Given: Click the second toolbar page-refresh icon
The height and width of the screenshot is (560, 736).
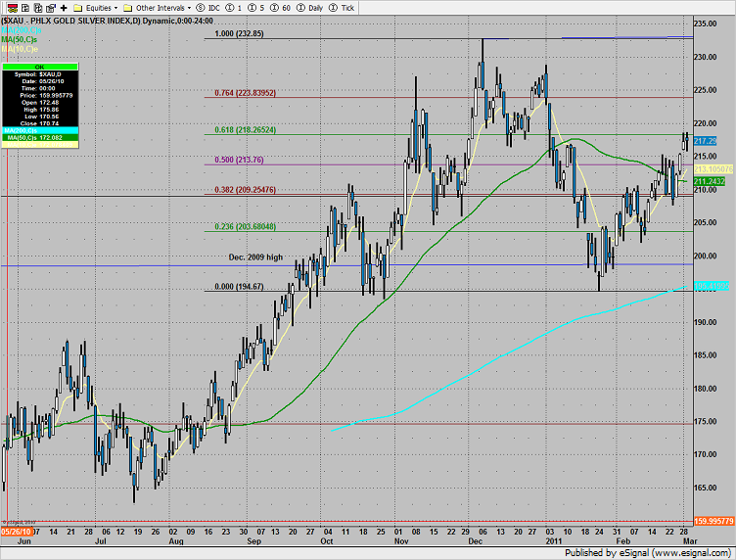Looking at the screenshot, I should pyautogui.click(x=25, y=8).
